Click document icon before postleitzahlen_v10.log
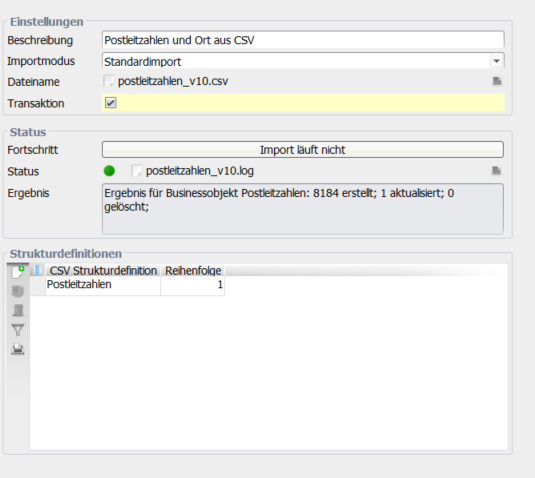Viewport: 535px width, 478px height. pos(137,171)
